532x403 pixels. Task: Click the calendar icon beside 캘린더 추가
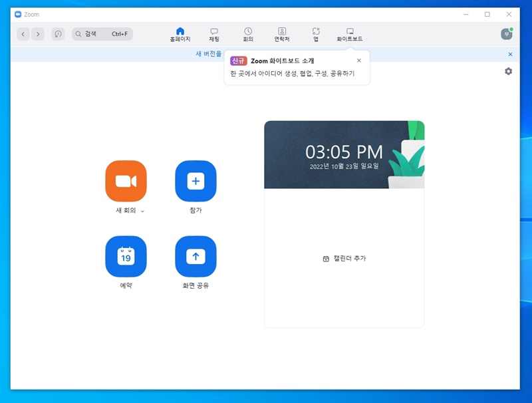(x=326, y=259)
